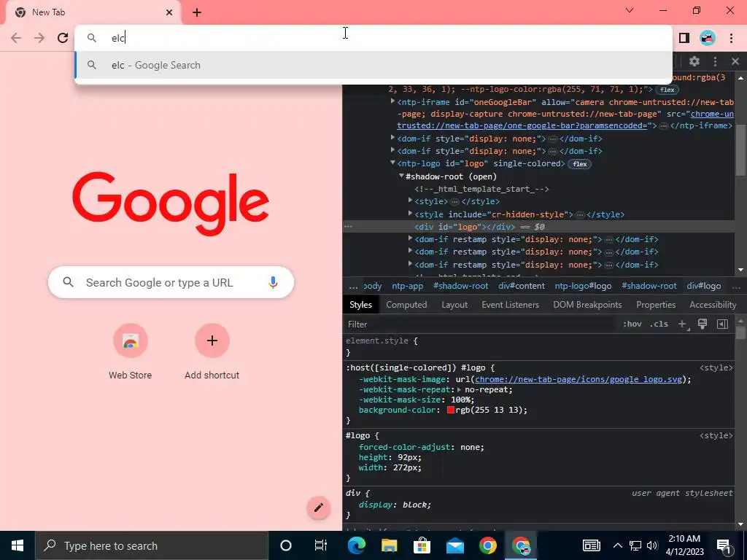
Task: Click the red background-color swatch
Action: tap(451, 410)
